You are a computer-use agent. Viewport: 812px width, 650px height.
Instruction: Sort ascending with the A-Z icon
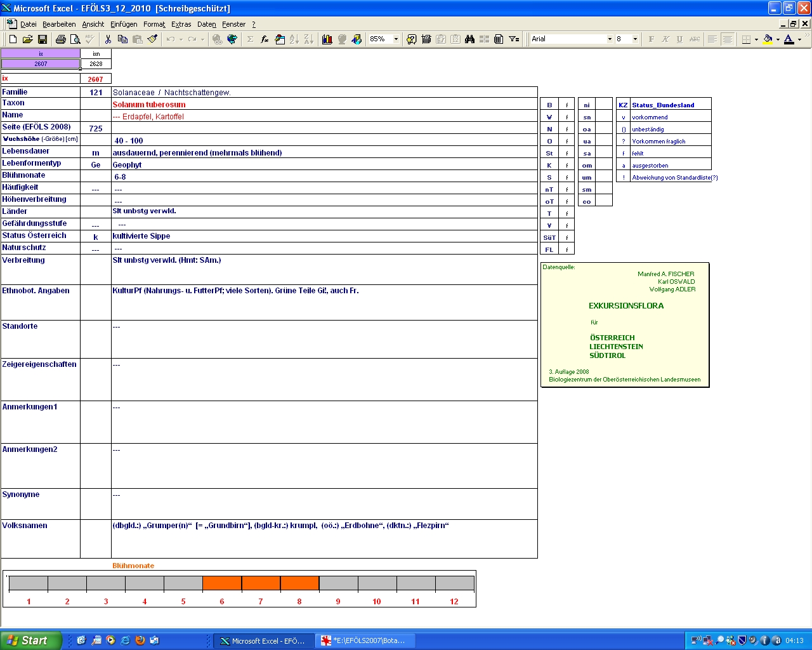(x=294, y=39)
